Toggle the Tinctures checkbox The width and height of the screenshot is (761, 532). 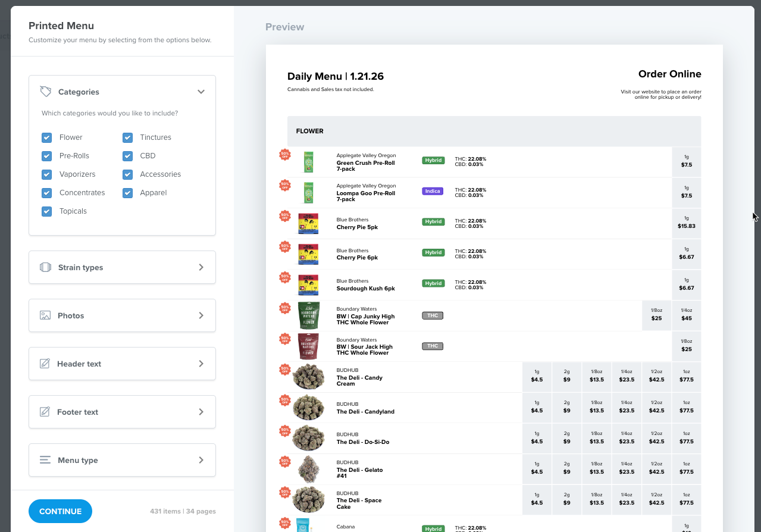(127, 137)
